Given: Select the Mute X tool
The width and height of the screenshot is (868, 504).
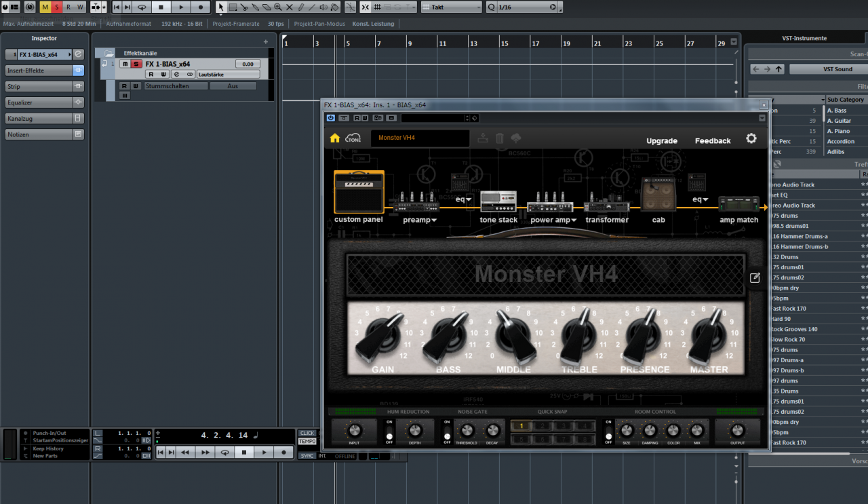Looking at the screenshot, I should pos(290,7).
